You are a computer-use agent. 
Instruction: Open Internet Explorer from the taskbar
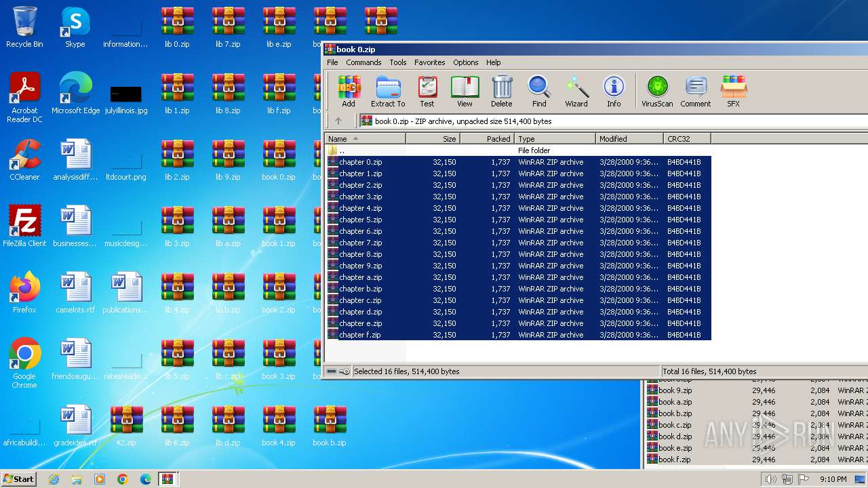point(54,479)
